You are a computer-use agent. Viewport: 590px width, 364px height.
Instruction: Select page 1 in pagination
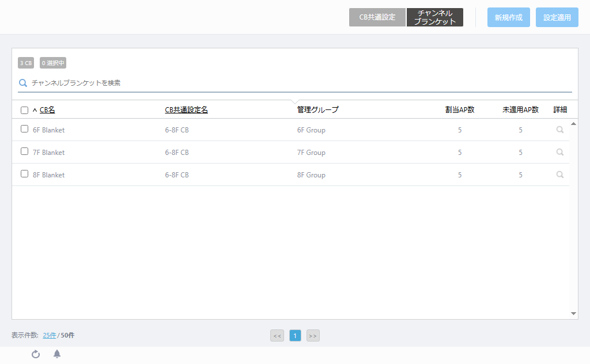tap(295, 336)
